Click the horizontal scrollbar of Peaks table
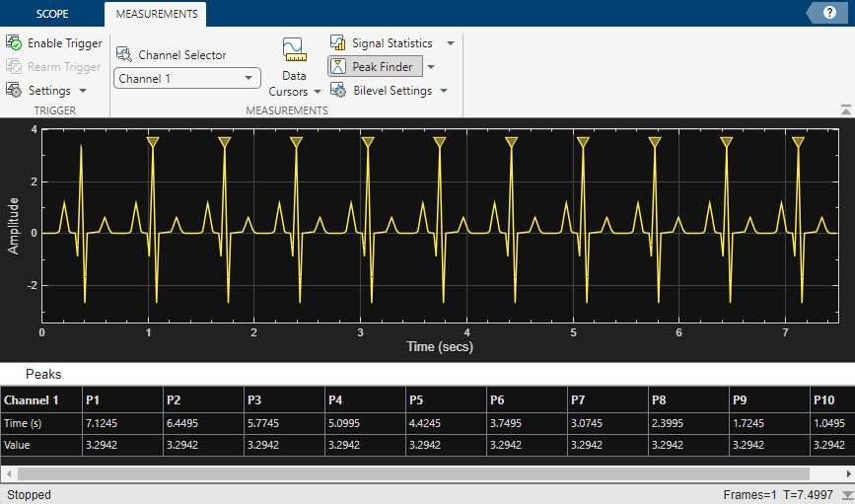855x504 pixels. [x=424, y=473]
